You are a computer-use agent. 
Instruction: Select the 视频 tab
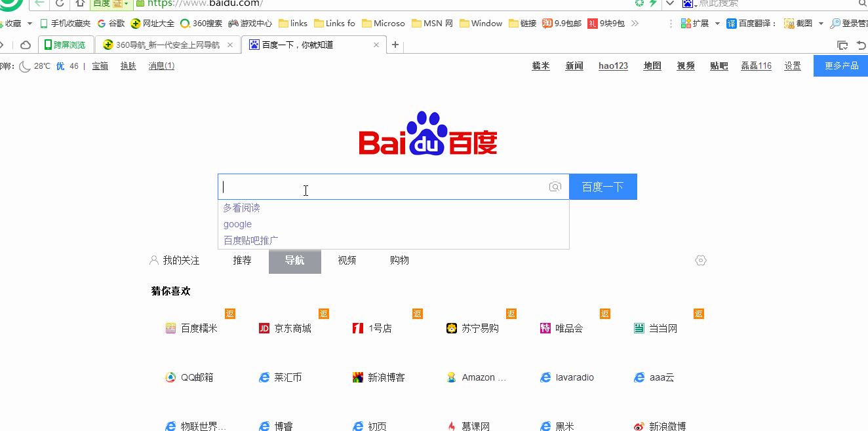click(347, 261)
